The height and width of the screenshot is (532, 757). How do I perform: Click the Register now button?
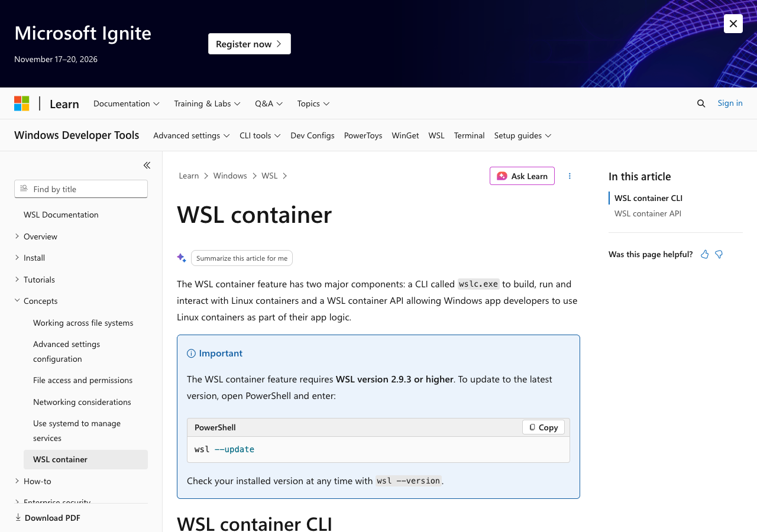tap(250, 44)
